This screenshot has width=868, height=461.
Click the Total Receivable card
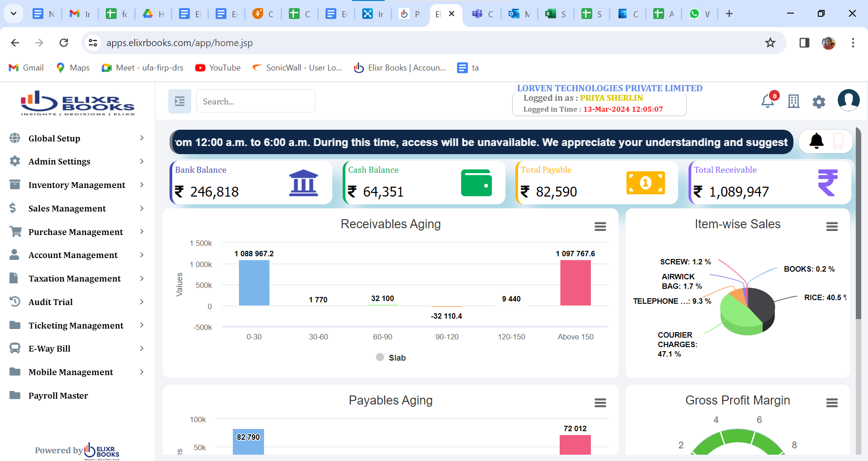pyautogui.click(x=769, y=183)
